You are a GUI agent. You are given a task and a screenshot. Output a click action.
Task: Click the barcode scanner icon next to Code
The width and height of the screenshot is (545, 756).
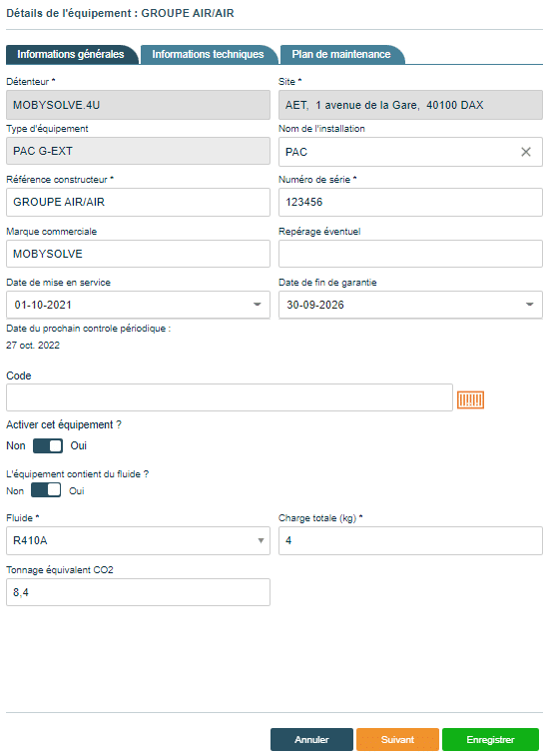click(x=470, y=399)
